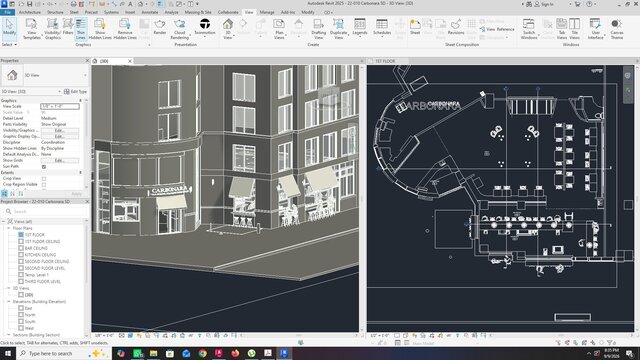Image resolution: width=640 pixels, height=360 pixels.
Task: Open the Plan Views tool
Action: 279,29
